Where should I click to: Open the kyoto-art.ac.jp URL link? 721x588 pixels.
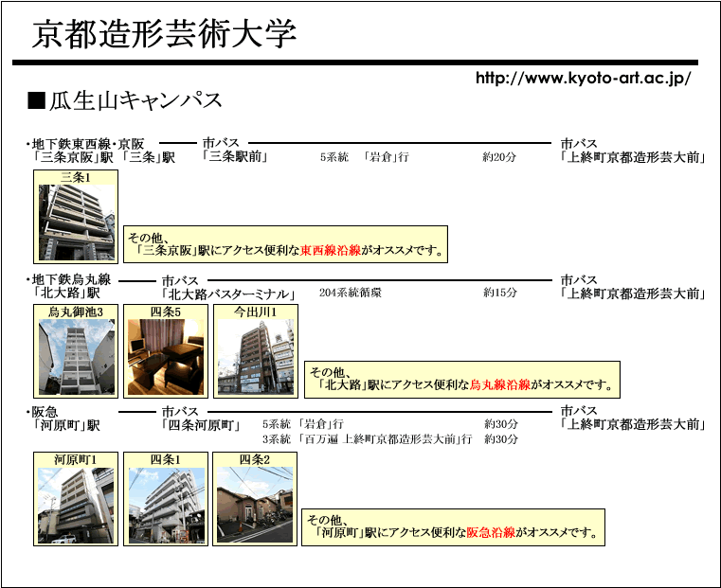point(583,78)
